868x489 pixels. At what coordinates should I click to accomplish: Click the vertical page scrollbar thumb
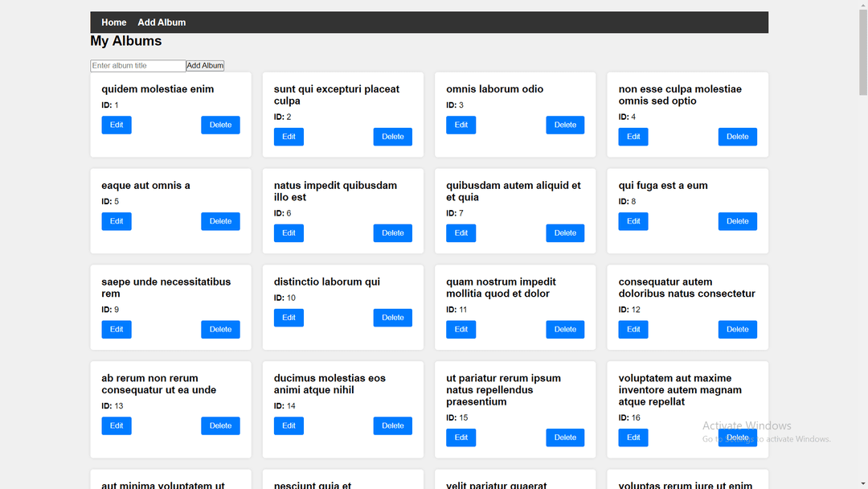tap(863, 52)
